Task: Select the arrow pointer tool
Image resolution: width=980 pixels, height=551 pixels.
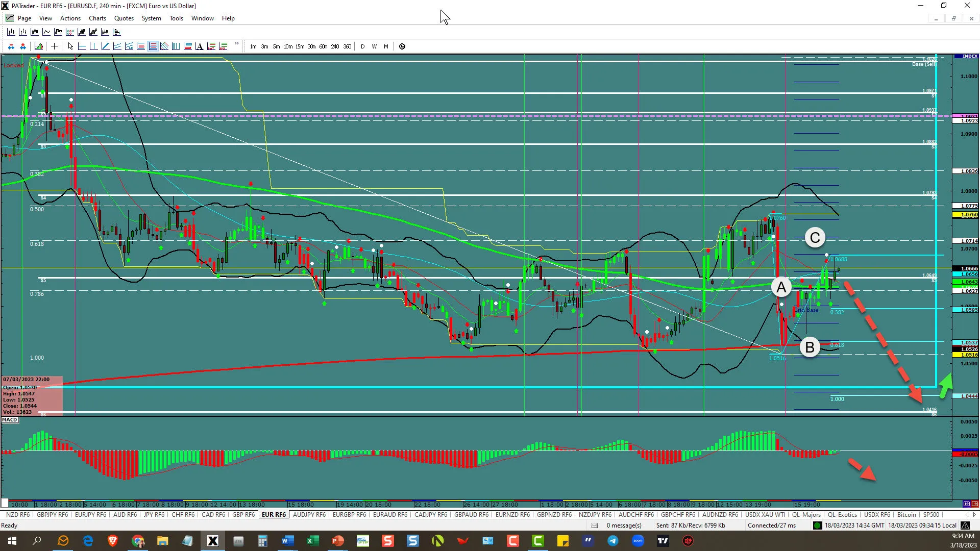Action: click(70, 46)
